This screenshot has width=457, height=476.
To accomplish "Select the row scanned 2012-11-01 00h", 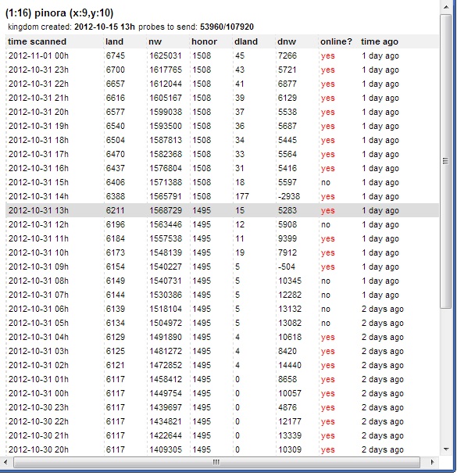I will click(222, 55).
